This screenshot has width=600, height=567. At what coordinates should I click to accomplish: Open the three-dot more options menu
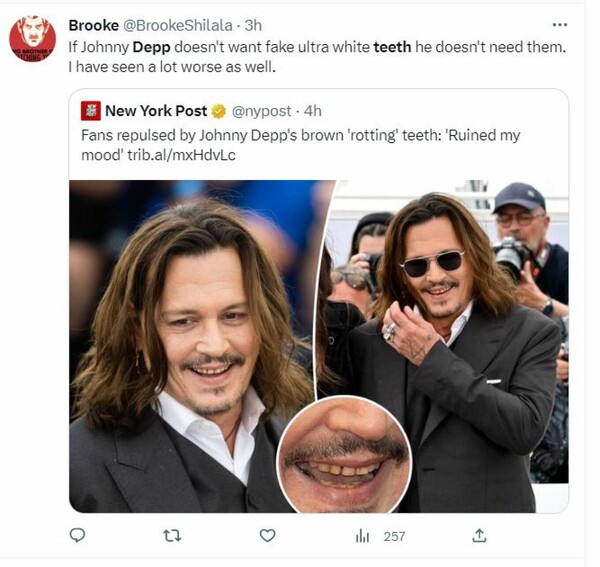pyautogui.click(x=560, y=24)
